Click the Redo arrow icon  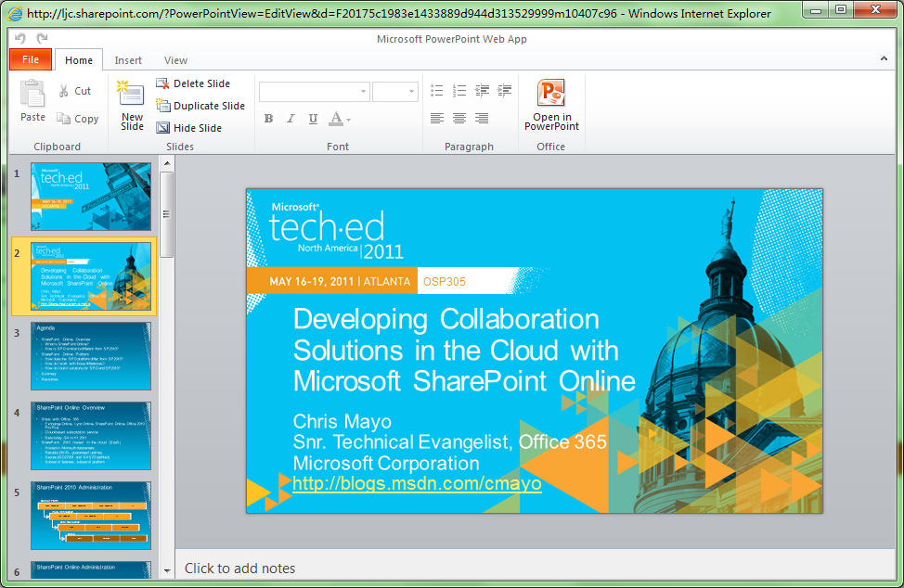tap(42, 39)
